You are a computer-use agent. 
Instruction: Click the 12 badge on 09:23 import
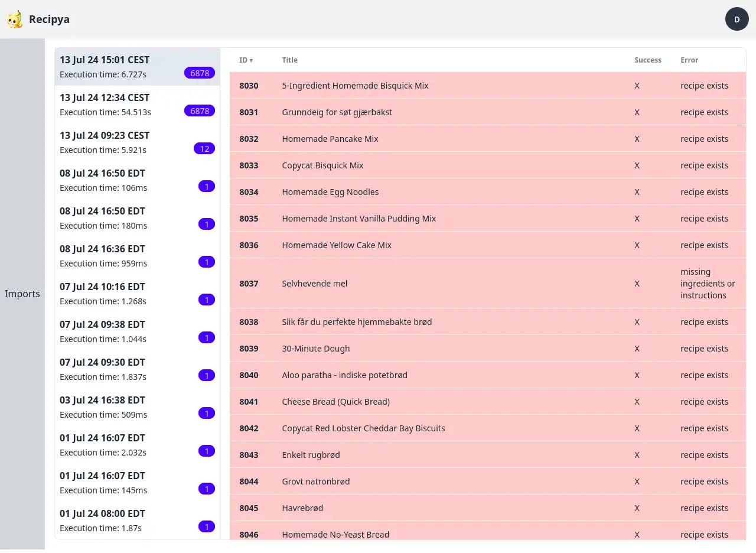pyautogui.click(x=204, y=149)
